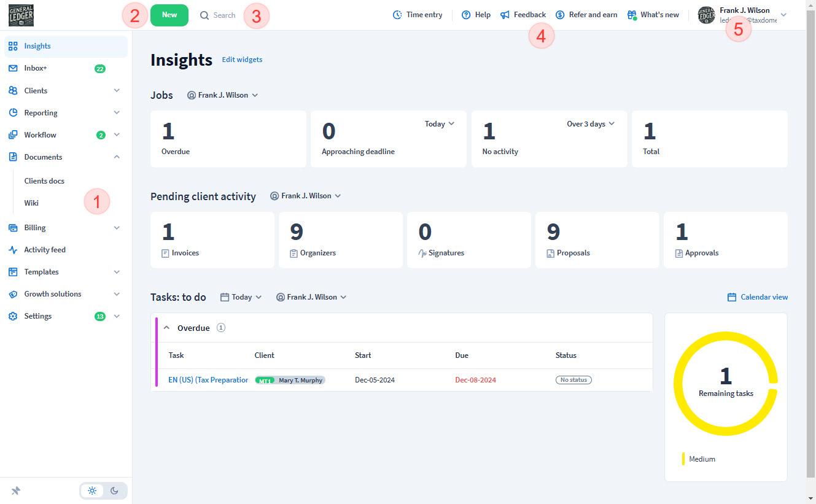This screenshot has width=816, height=504.
Task: Collapse the Overdue tasks group
Action: point(166,328)
